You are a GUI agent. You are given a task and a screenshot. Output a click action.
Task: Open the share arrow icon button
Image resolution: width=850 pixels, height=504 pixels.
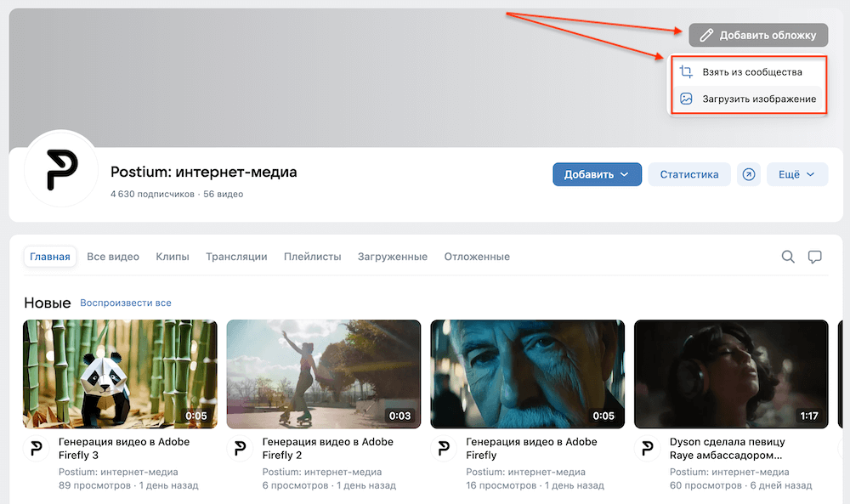[749, 174]
